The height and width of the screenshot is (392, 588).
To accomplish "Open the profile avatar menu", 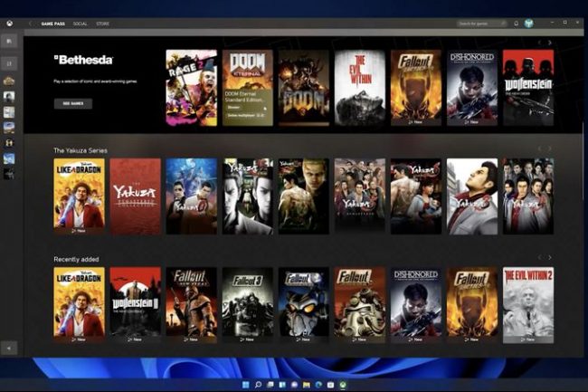I will [529, 24].
